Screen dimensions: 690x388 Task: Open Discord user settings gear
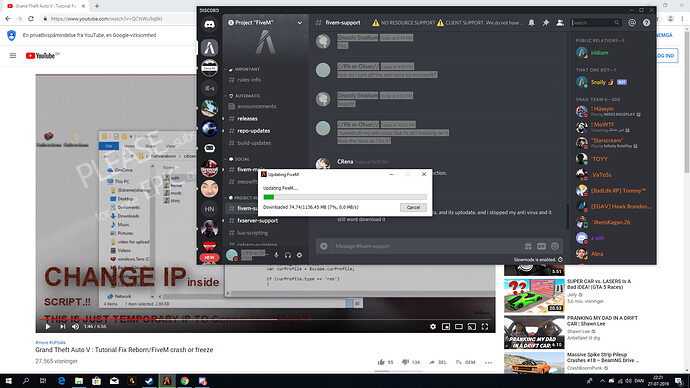pyautogui.click(x=299, y=255)
